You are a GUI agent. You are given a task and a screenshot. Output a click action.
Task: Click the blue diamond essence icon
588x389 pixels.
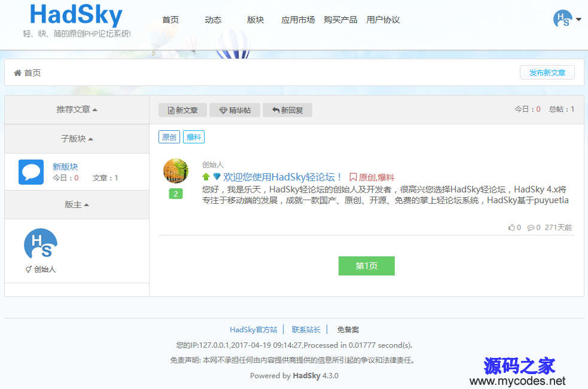(x=217, y=176)
